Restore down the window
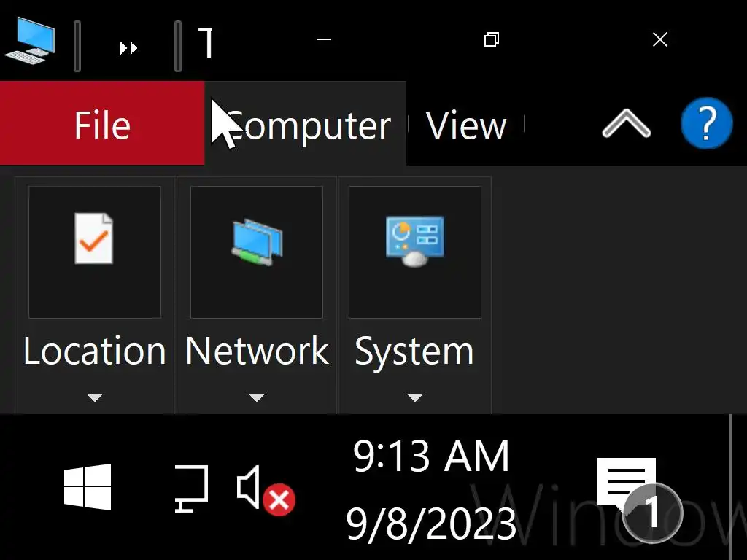The image size is (747, 560). (x=492, y=39)
